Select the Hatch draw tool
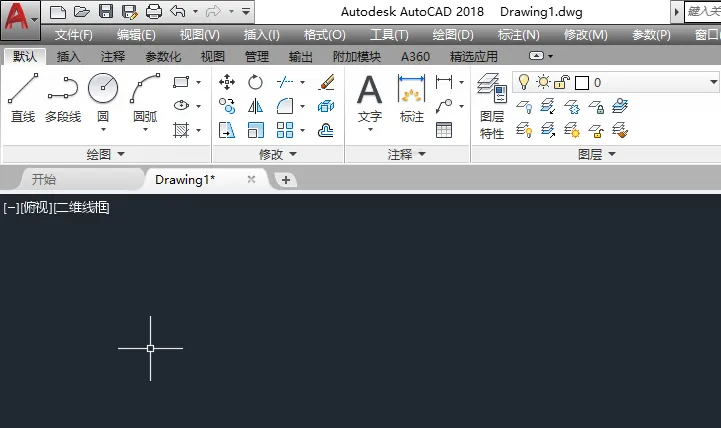This screenshot has height=428, width=721. point(181,130)
